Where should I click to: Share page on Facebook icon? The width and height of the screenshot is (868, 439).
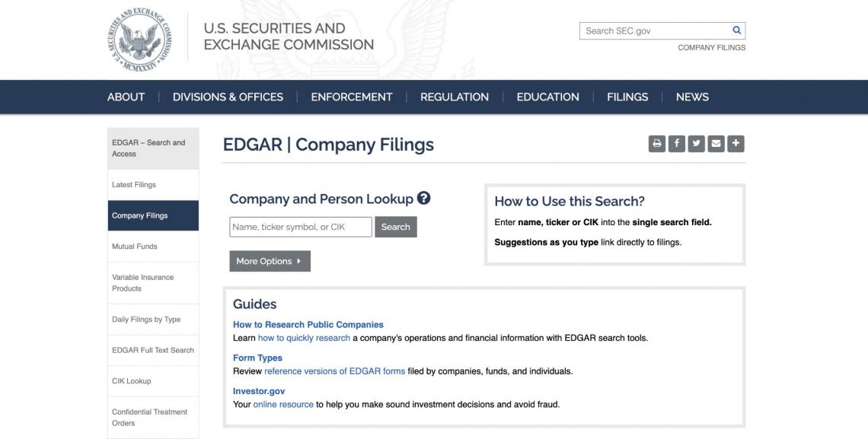coord(676,143)
